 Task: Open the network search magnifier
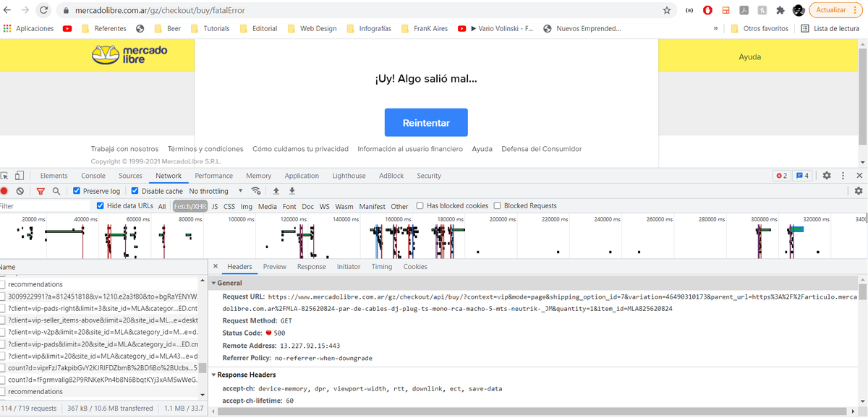(56, 191)
